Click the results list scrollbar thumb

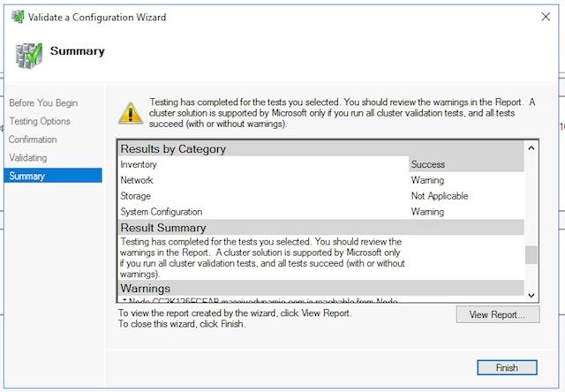(531, 255)
